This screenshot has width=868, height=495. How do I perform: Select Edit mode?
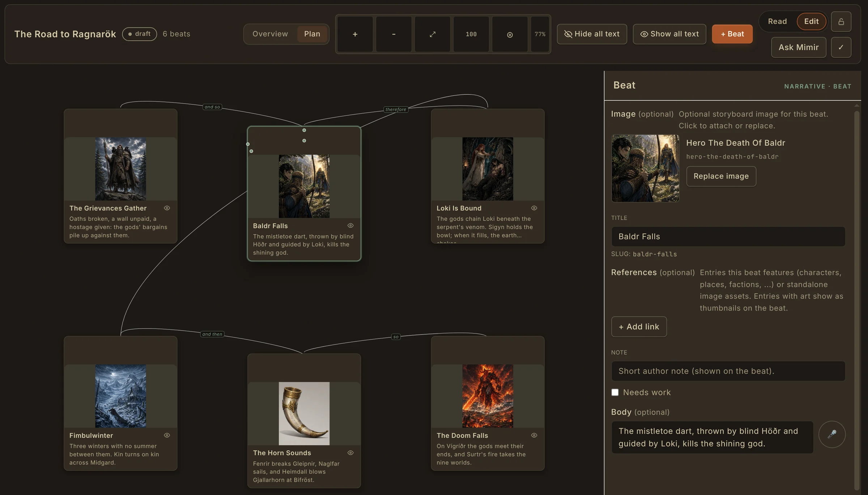(811, 21)
